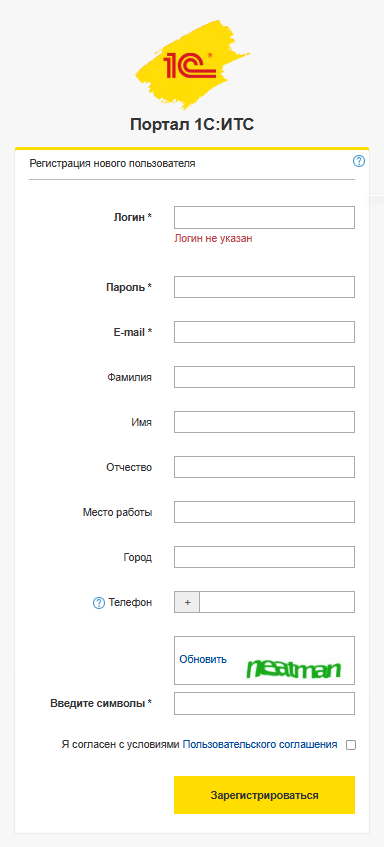
Task: Click into the Город field
Action: click(264, 557)
